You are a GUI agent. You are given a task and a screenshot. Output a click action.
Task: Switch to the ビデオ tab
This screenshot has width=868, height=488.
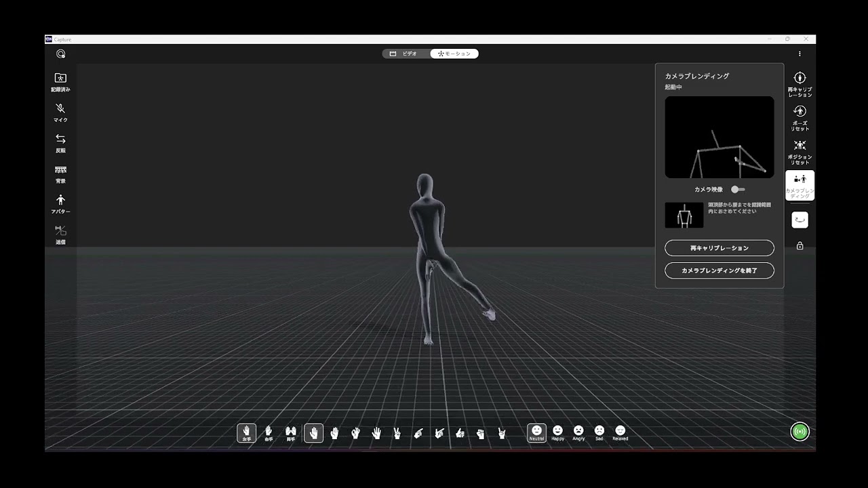point(407,54)
